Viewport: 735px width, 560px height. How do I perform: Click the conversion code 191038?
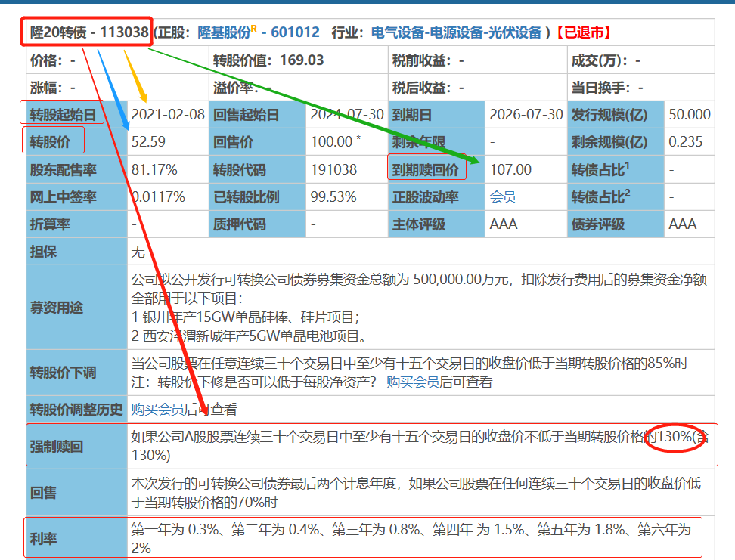(x=333, y=169)
